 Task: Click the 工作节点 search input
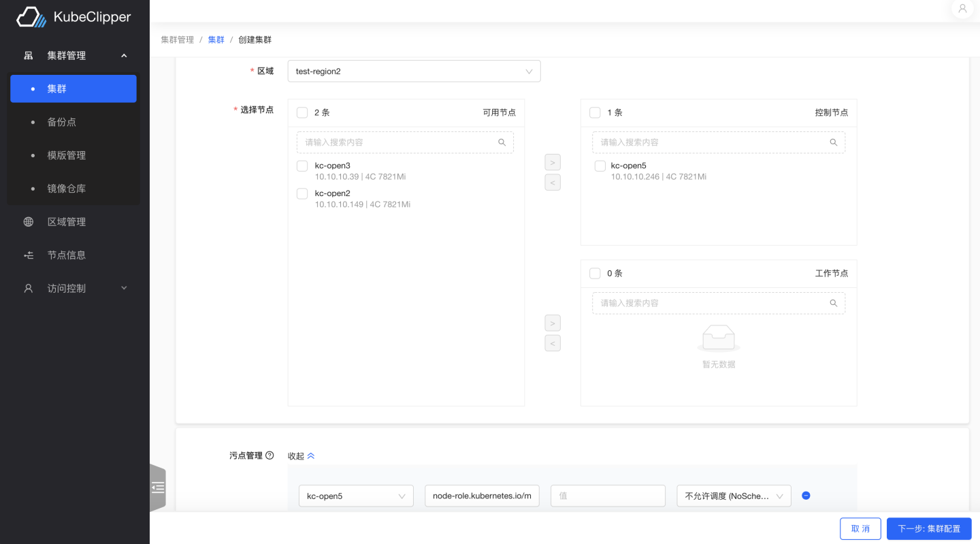tap(719, 303)
